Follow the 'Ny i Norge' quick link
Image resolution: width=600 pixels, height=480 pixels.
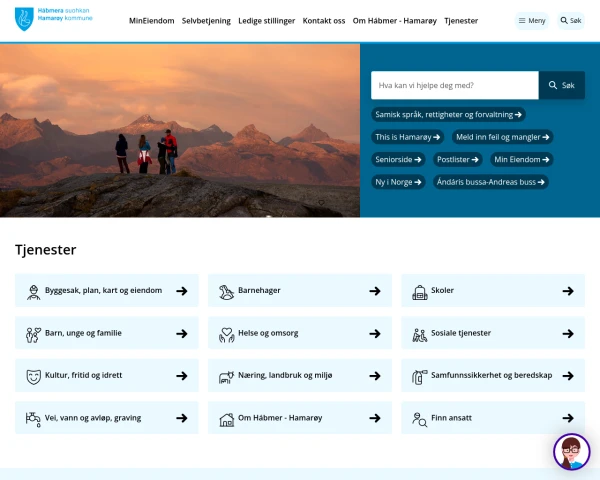coord(398,182)
